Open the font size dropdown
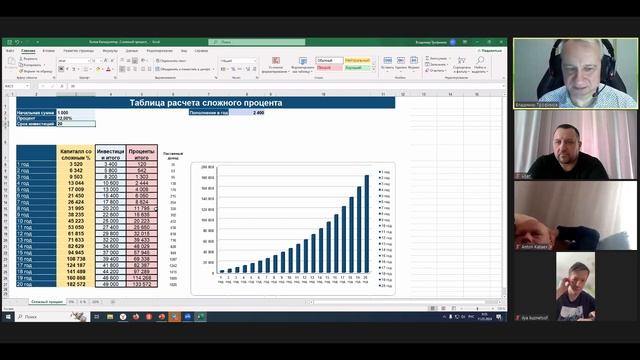The image size is (640, 360). click(100, 60)
